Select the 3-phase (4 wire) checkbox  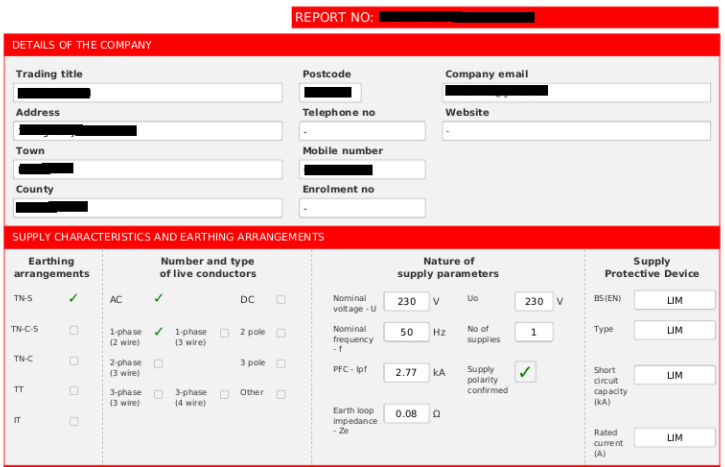click(x=224, y=394)
